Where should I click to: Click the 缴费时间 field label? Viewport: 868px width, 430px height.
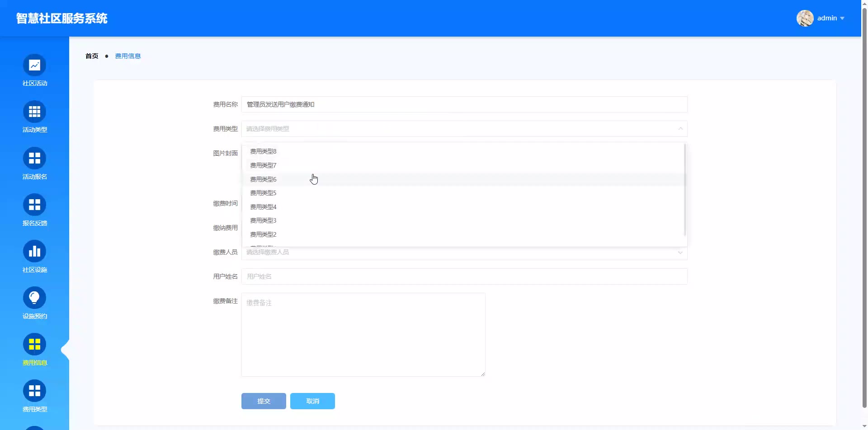(225, 203)
